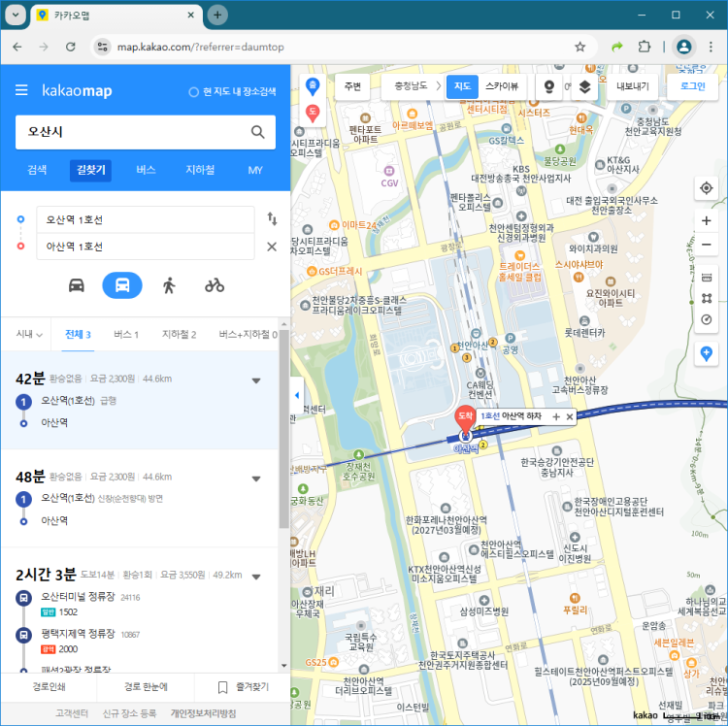Swap origin and destination stations
728x726 pixels.
tap(272, 218)
